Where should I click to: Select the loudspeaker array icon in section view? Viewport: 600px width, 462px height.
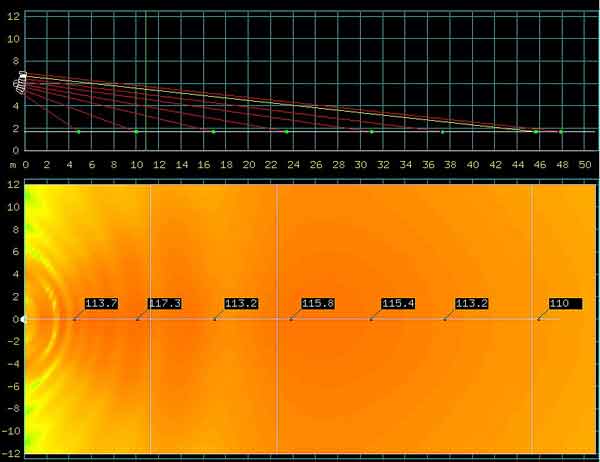click(x=21, y=82)
